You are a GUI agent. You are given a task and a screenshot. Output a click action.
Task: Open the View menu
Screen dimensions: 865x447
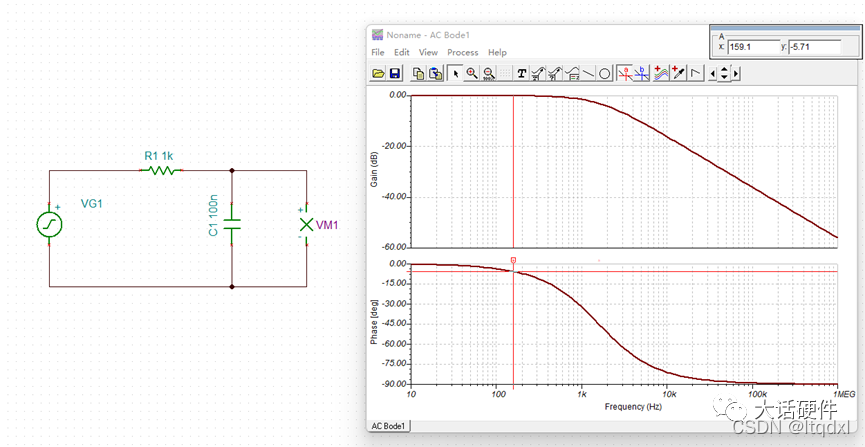[428, 52]
